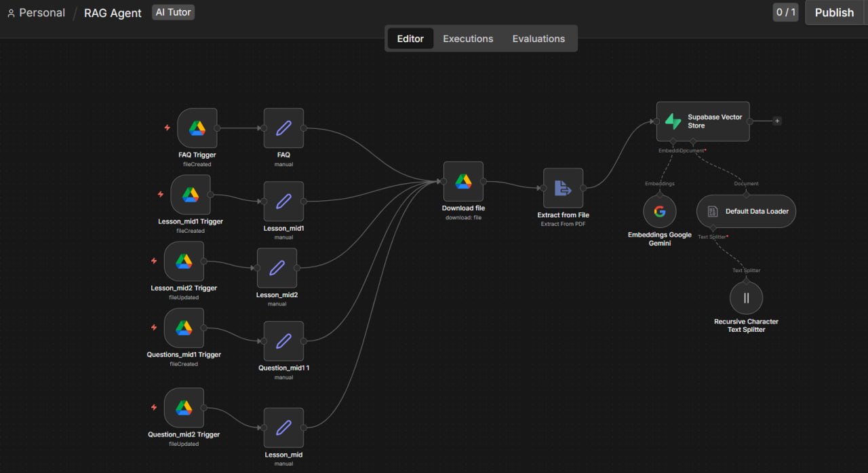The height and width of the screenshot is (473, 868).
Task: Open the FAQ edit fields node
Action: click(x=283, y=128)
